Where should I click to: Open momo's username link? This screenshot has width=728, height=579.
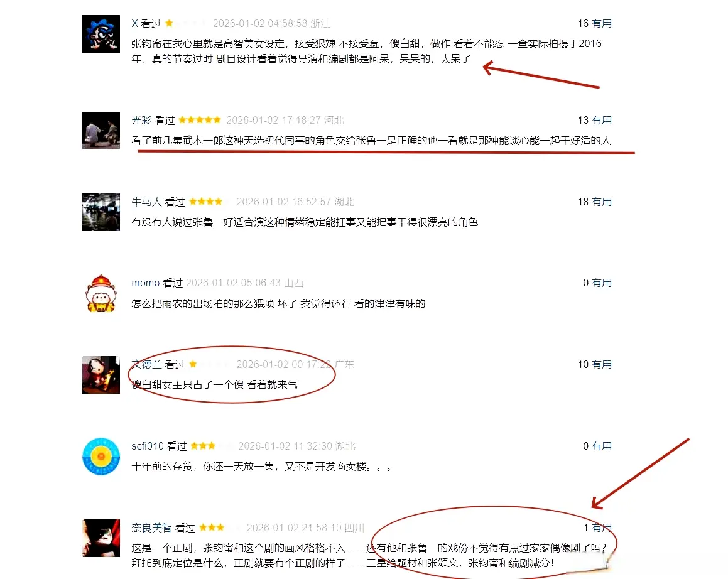point(145,283)
